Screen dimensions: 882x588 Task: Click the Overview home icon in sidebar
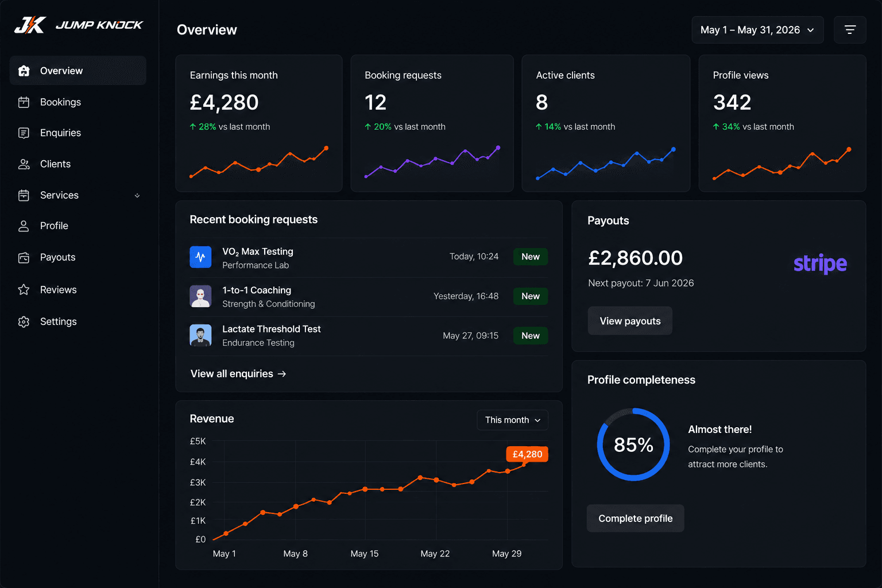point(24,71)
